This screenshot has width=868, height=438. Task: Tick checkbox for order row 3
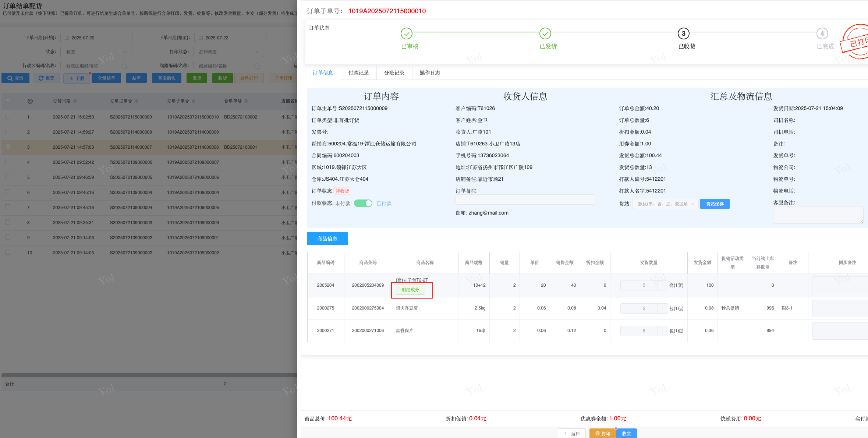point(8,146)
